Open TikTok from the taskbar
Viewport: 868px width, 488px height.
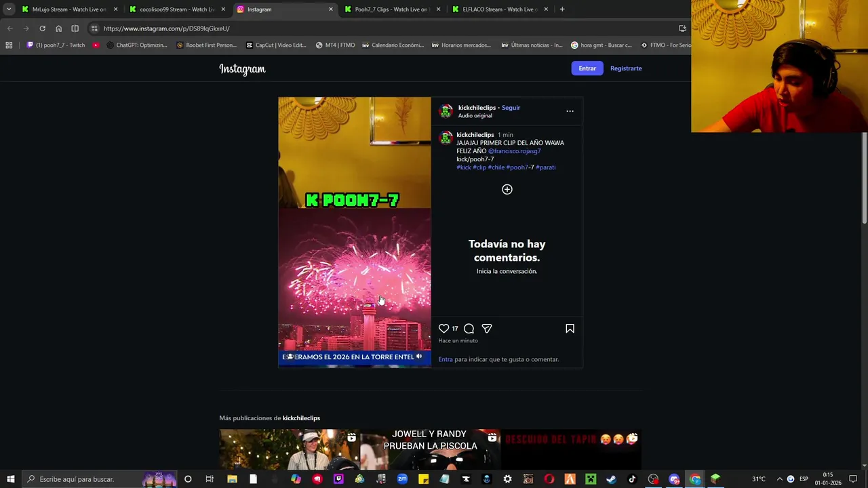pos(632,479)
